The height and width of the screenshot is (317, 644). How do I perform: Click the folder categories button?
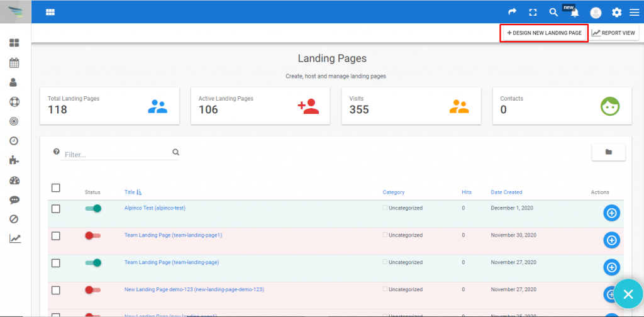tap(608, 152)
